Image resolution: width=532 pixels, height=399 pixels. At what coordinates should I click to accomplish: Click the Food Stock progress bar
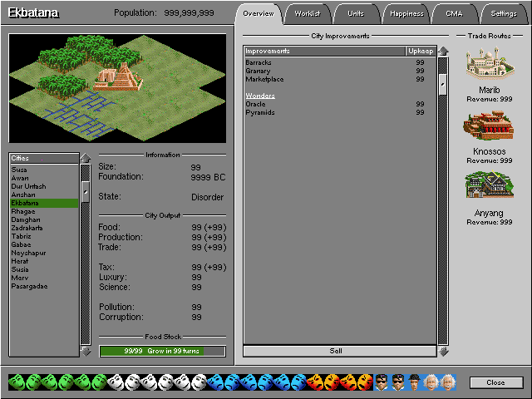[162, 351]
